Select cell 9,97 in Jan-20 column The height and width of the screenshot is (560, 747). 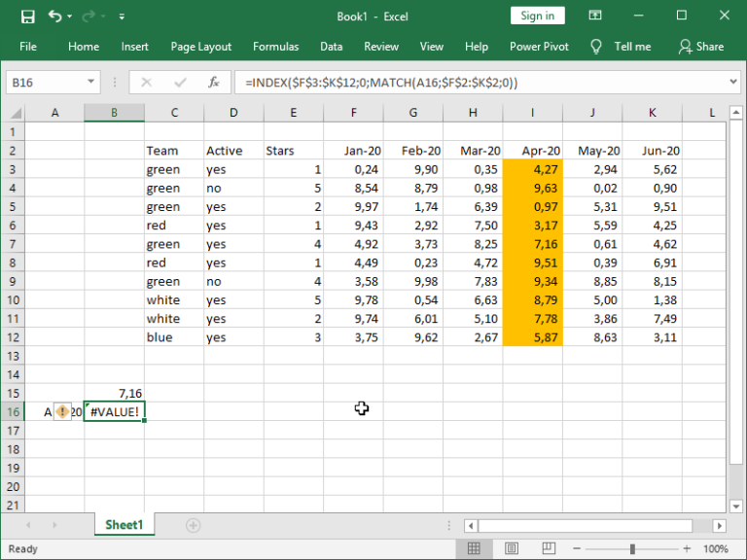pos(353,207)
